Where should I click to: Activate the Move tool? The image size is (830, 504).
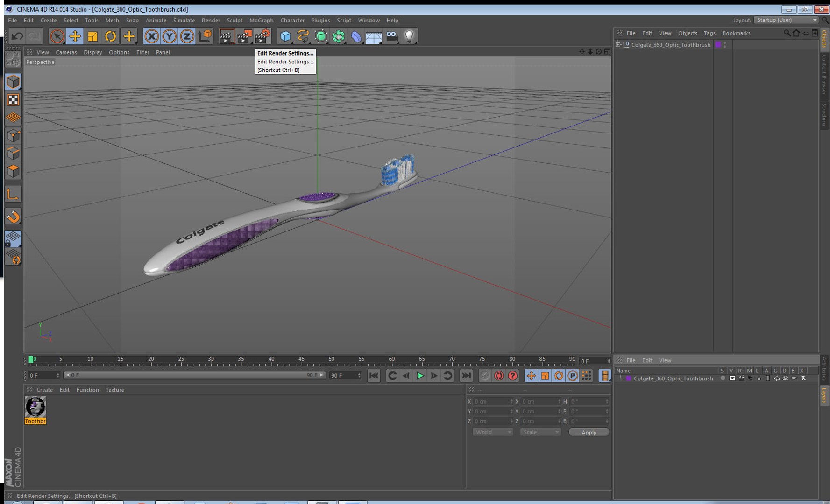(75, 36)
